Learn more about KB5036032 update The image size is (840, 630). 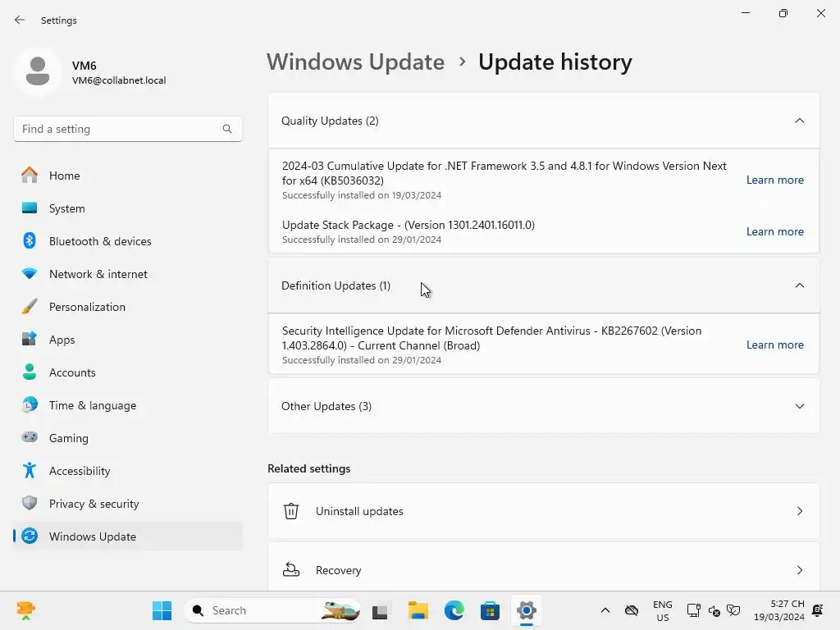[774, 180]
